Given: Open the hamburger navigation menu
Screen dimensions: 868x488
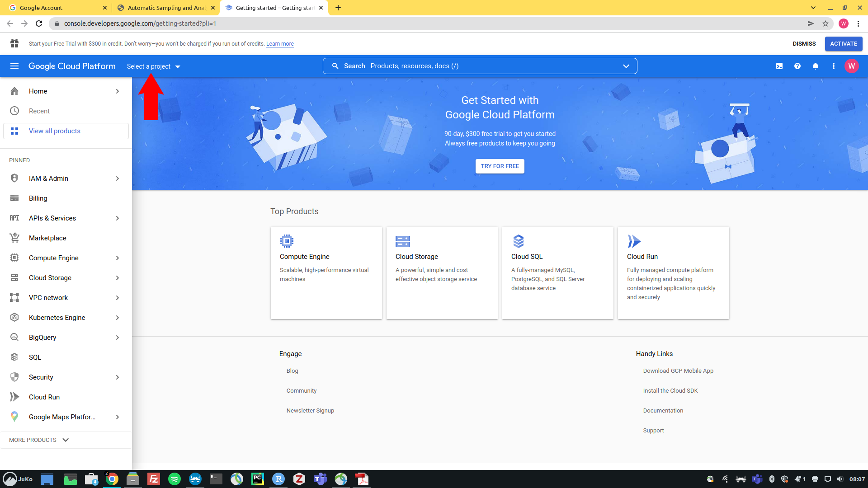Looking at the screenshot, I should 14,66.
